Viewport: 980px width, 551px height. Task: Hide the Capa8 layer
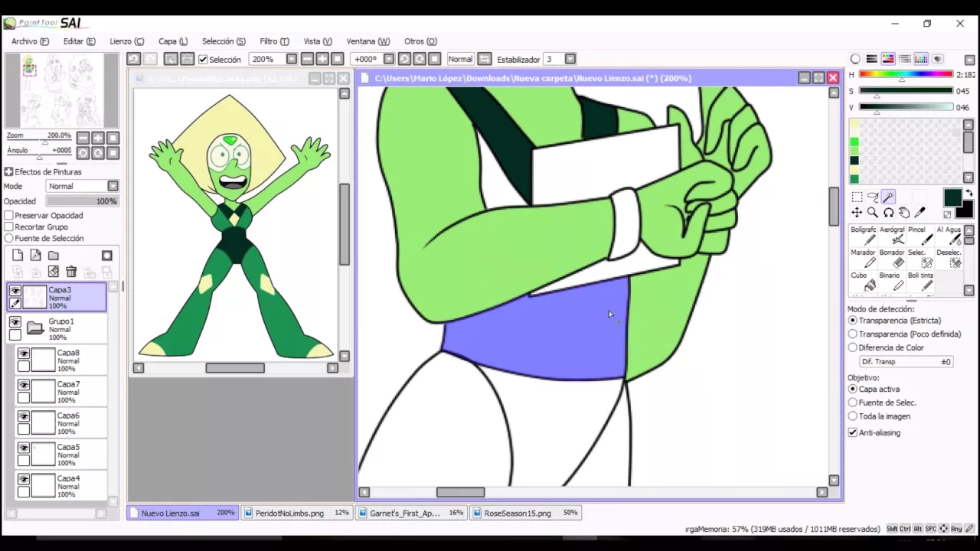point(24,354)
